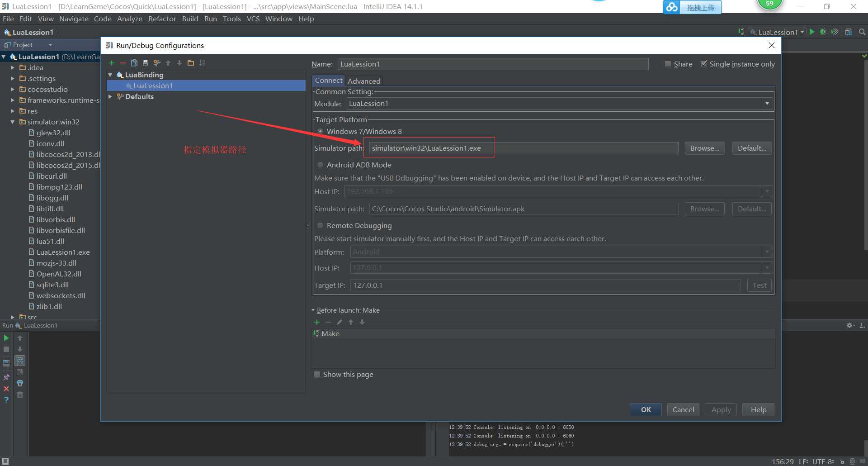The width and height of the screenshot is (868, 466).
Task: Expand the cocosstudio folder
Action: pos(13,89)
